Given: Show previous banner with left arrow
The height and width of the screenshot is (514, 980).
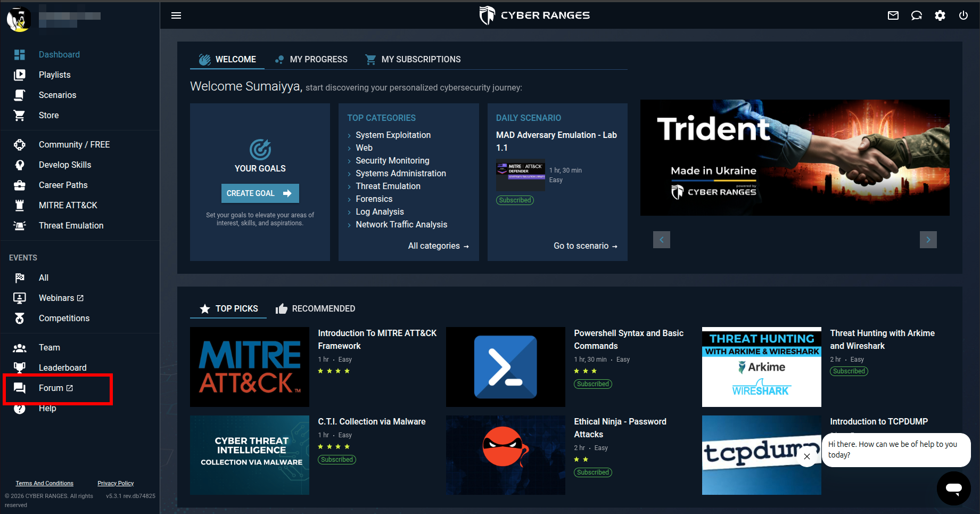Looking at the screenshot, I should click(662, 240).
